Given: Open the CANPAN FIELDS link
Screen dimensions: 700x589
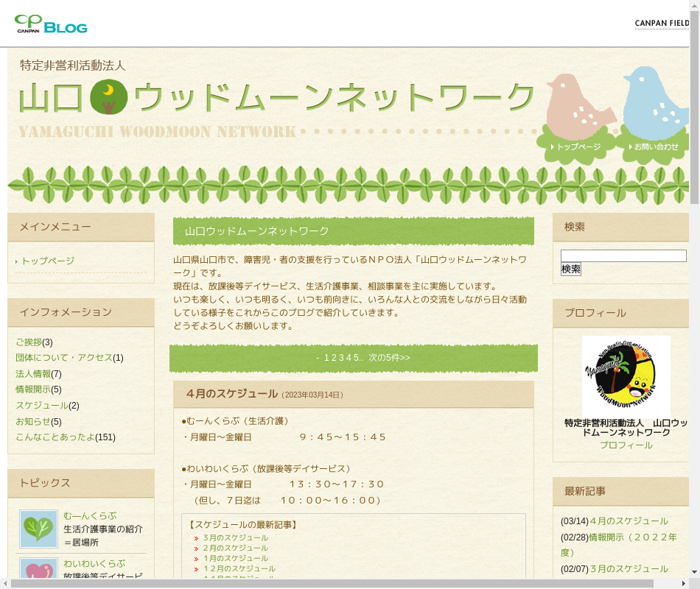Looking at the screenshot, I should pyautogui.click(x=662, y=24).
